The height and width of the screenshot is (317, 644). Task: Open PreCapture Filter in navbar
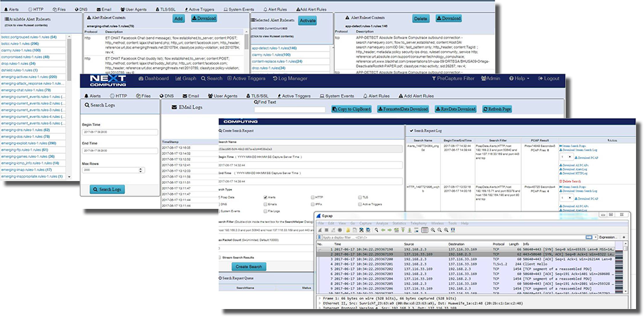coord(453,78)
